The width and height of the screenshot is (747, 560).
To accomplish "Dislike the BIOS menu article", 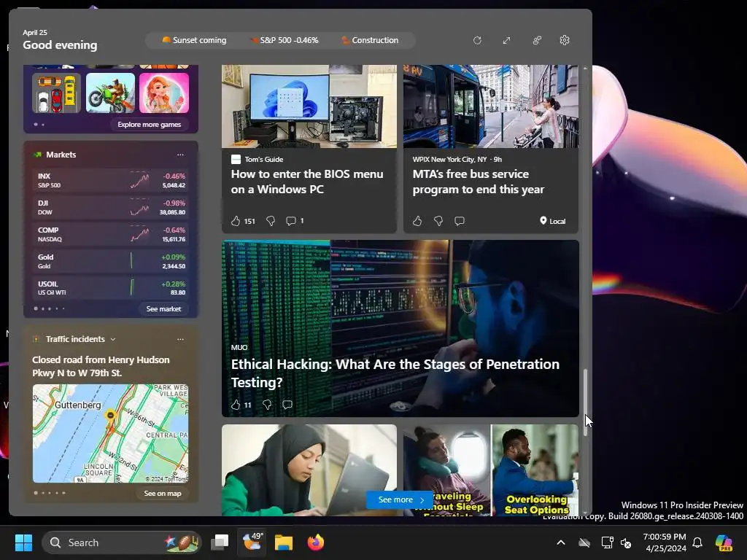I will [x=271, y=221].
